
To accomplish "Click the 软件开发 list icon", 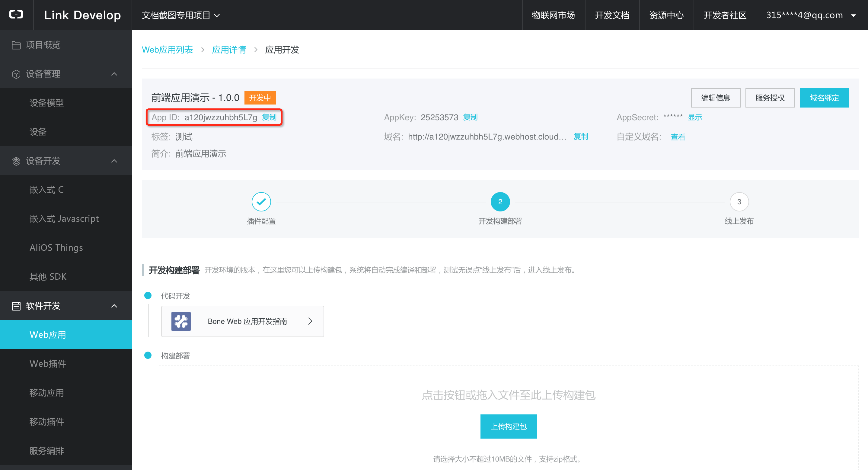I will 16,306.
